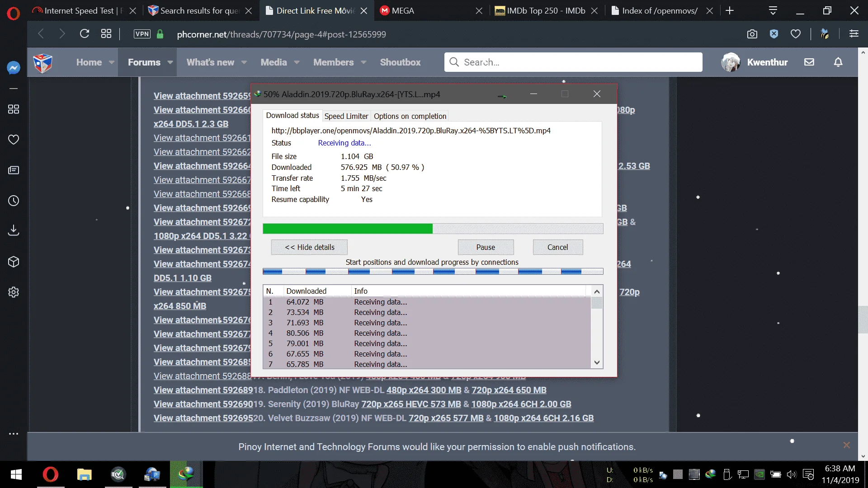
Task: Open Paddleton 480p x264 300 MB link
Action: pyautogui.click(x=424, y=390)
